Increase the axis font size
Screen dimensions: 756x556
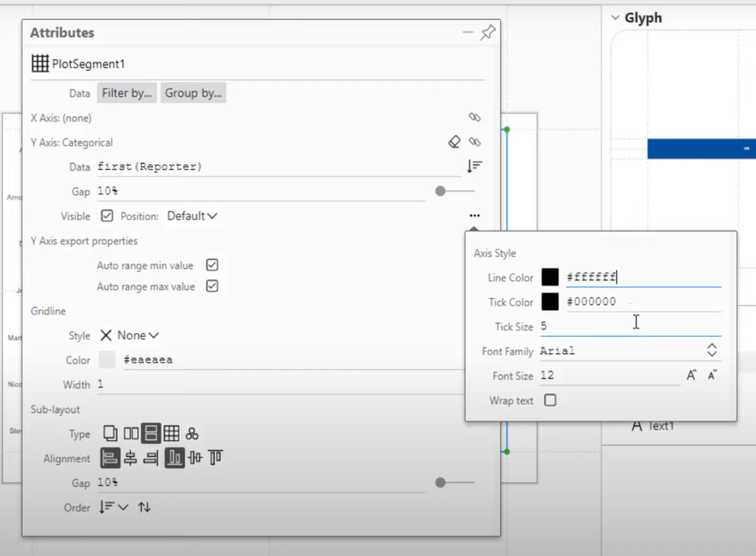point(691,375)
